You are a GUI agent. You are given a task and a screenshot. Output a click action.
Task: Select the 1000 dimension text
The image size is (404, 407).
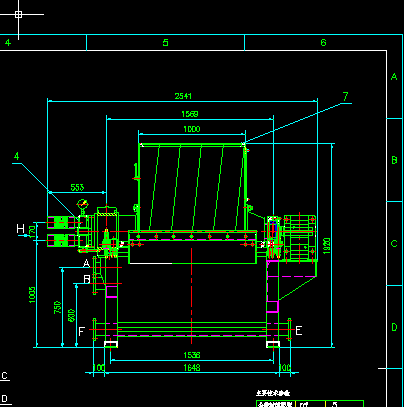click(x=192, y=129)
